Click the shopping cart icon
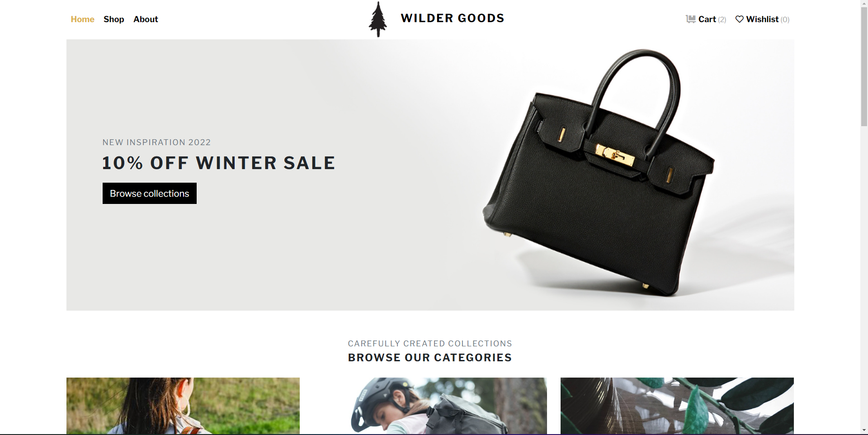Screen dimensions: 868x435 (690, 19)
